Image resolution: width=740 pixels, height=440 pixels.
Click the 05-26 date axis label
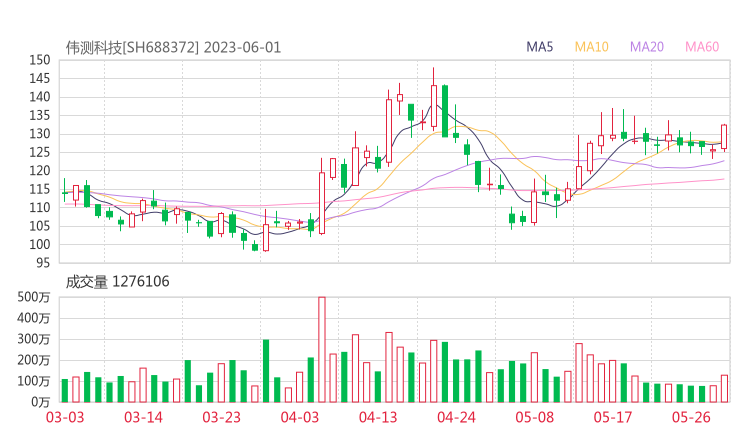click(691, 417)
